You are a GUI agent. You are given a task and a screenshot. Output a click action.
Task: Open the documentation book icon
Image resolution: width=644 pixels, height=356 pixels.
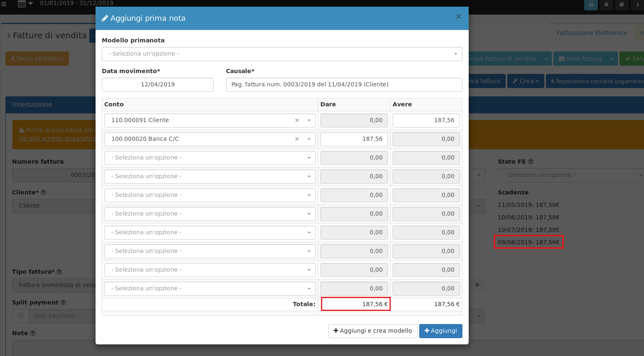[622, 5]
